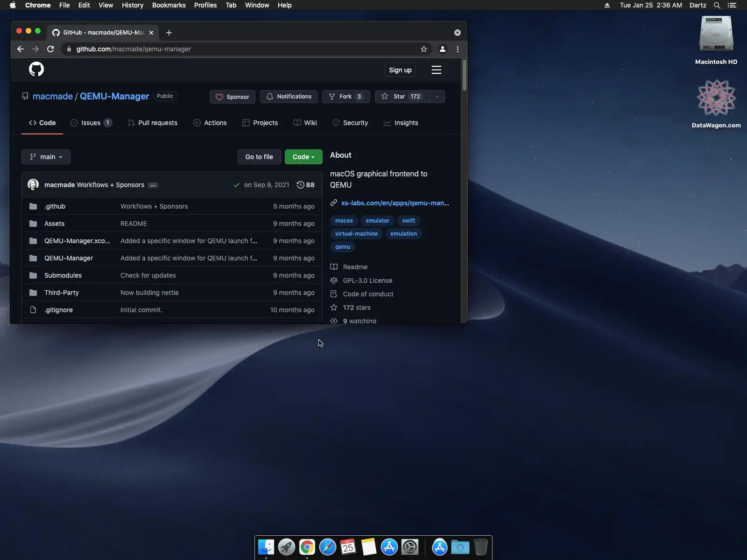Switch to the Code tab
This screenshot has width=747, height=560.
[42, 123]
